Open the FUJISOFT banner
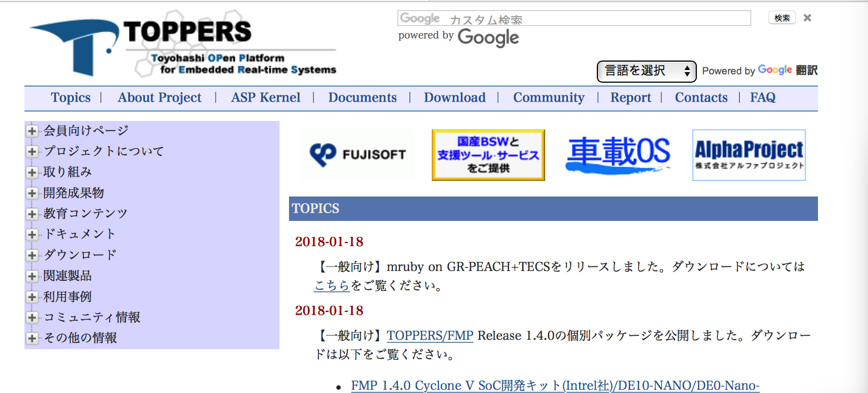The height and width of the screenshot is (393, 868). 357,155
